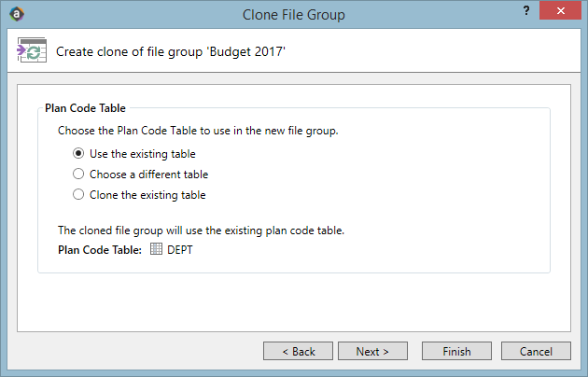Select Clone the existing table option
Image resolution: width=588 pixels, height=377 pixels.
(x=78, y=194)
